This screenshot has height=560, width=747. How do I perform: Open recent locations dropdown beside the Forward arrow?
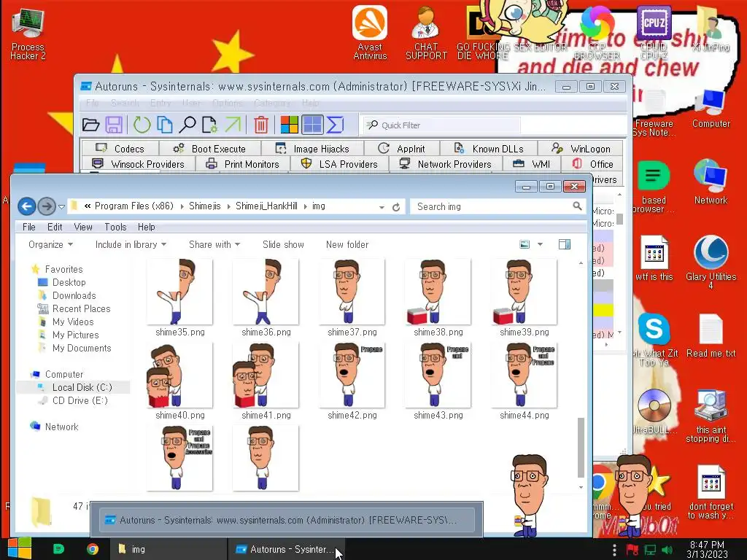61,206
